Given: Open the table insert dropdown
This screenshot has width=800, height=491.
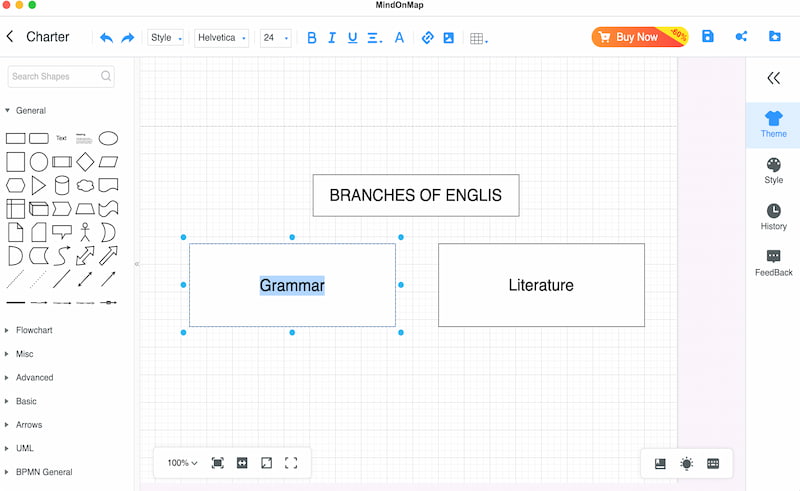Looking at the screenshot, I should 479,38.
